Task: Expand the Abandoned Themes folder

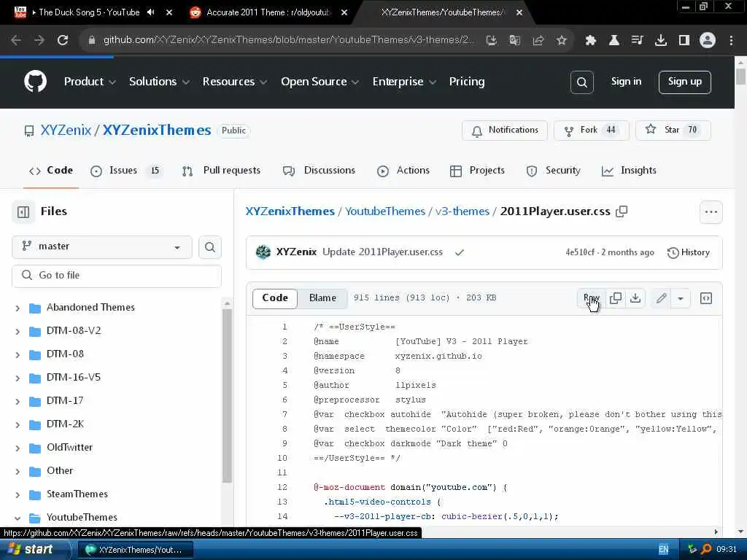Action: click(18, 308)
